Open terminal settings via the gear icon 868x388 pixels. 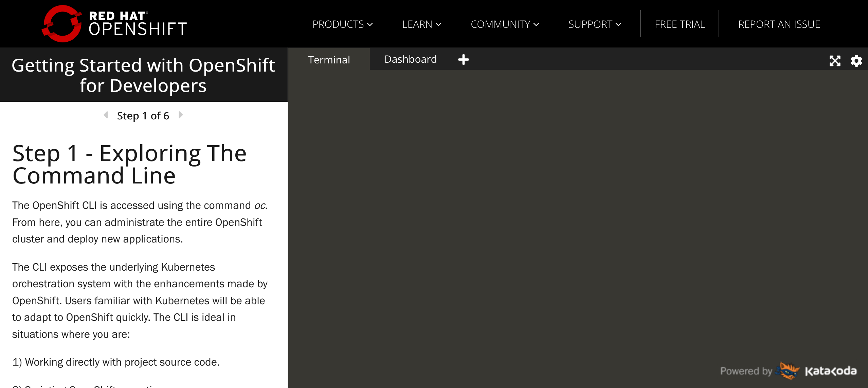click(856, 61)
